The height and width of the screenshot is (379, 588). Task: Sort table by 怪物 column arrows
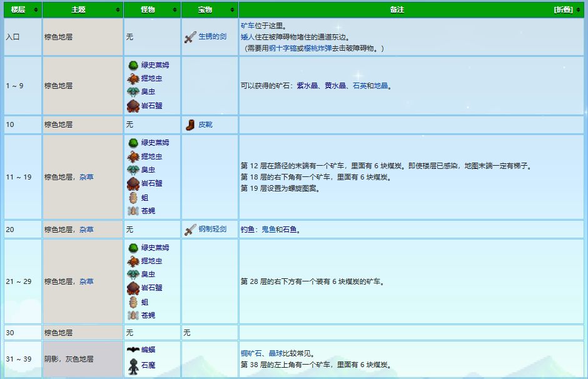click(175, 10)
